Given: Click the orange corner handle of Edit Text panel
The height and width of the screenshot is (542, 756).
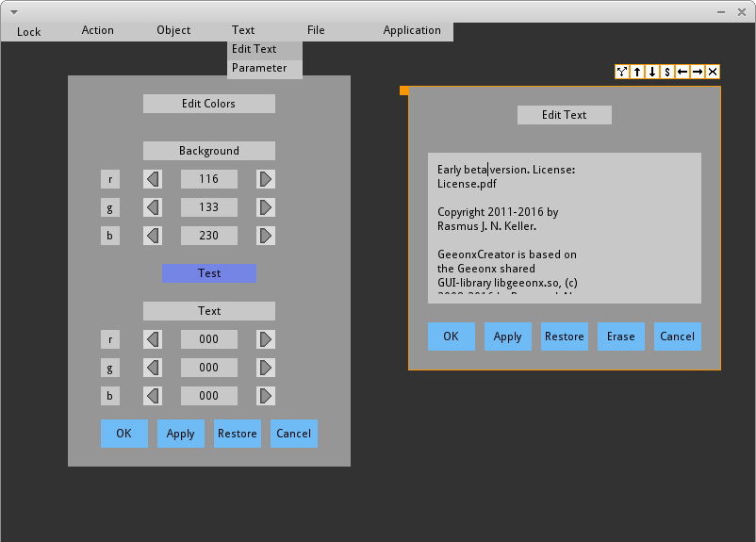Looking at the screenshot, I should (404, 90).
